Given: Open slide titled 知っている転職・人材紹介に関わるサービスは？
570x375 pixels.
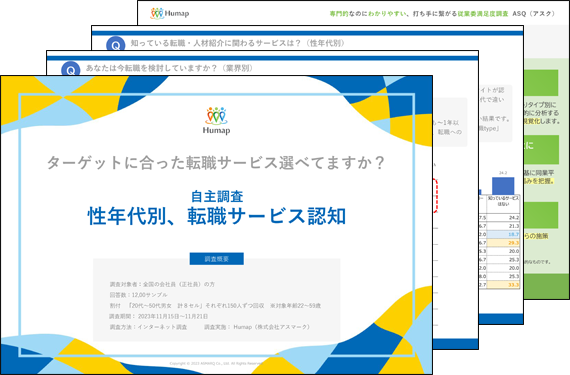Looking at the screenshot, I should click(x=238, y=43).
